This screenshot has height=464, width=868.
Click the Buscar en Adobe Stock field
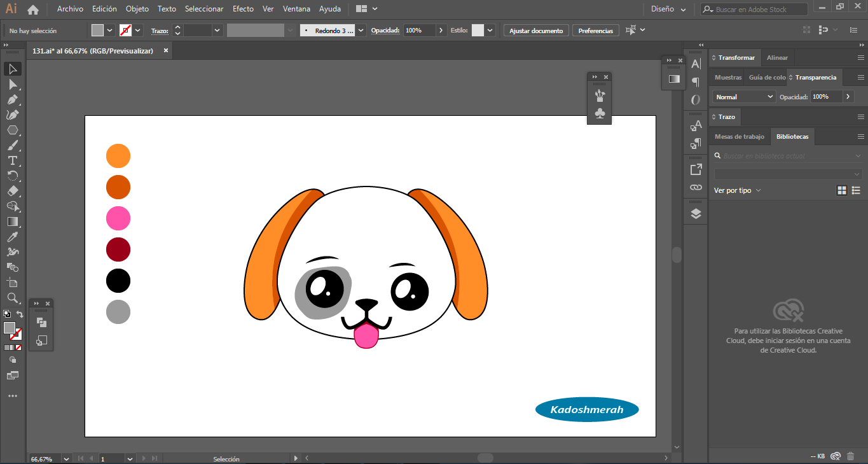coord(754,10)
